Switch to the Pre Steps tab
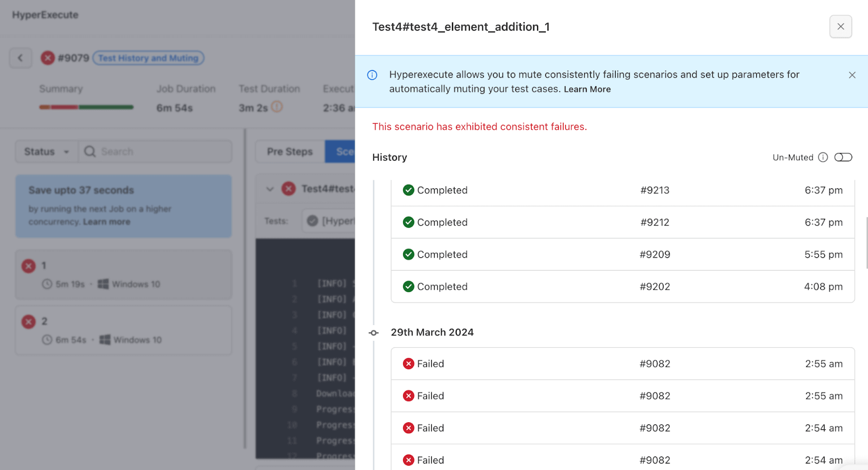 click(290, 151)
